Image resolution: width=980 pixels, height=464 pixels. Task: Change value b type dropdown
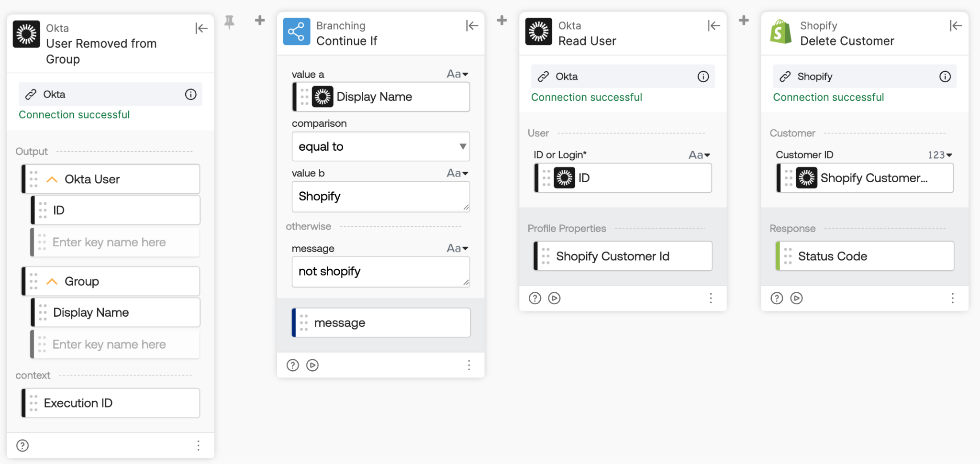(457, 173)
